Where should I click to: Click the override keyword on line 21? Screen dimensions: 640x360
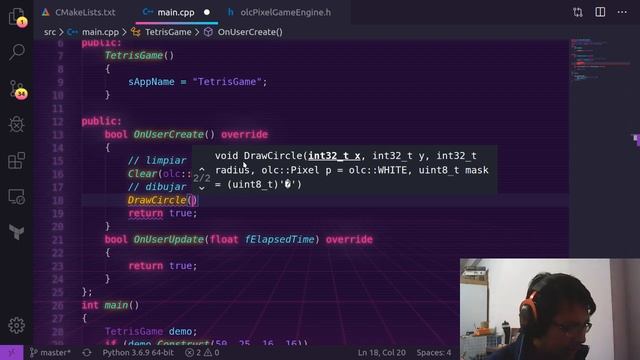pyautogui.click(x=349, y=239)
